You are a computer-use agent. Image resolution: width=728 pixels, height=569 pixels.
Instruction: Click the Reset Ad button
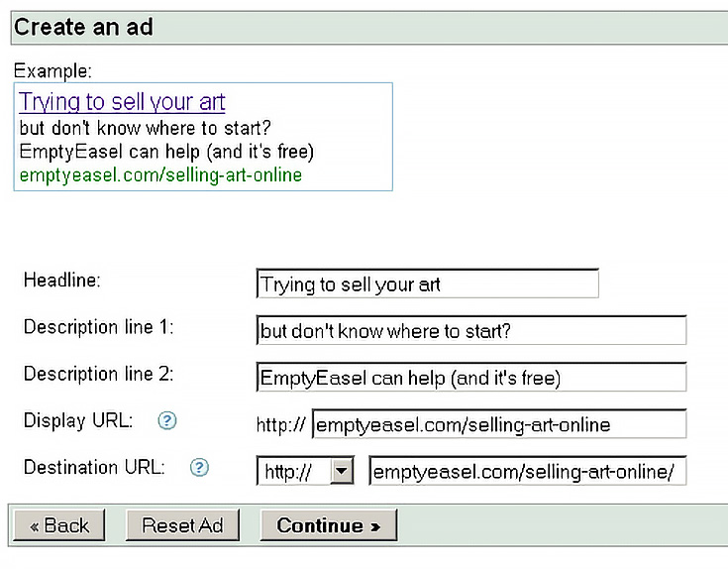(182, 525)
